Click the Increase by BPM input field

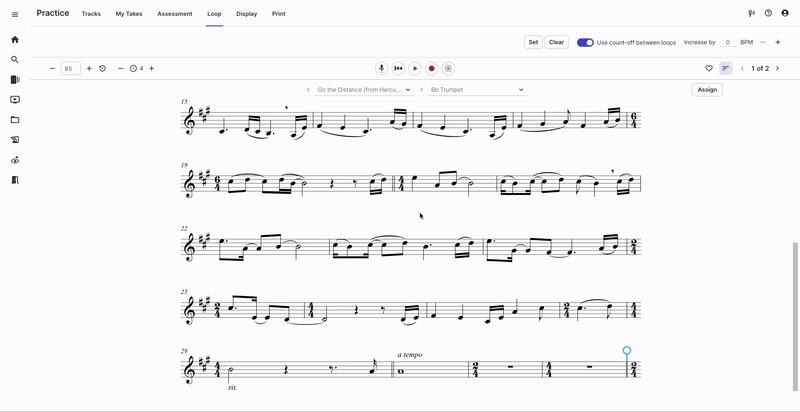(x=728, y=42)
